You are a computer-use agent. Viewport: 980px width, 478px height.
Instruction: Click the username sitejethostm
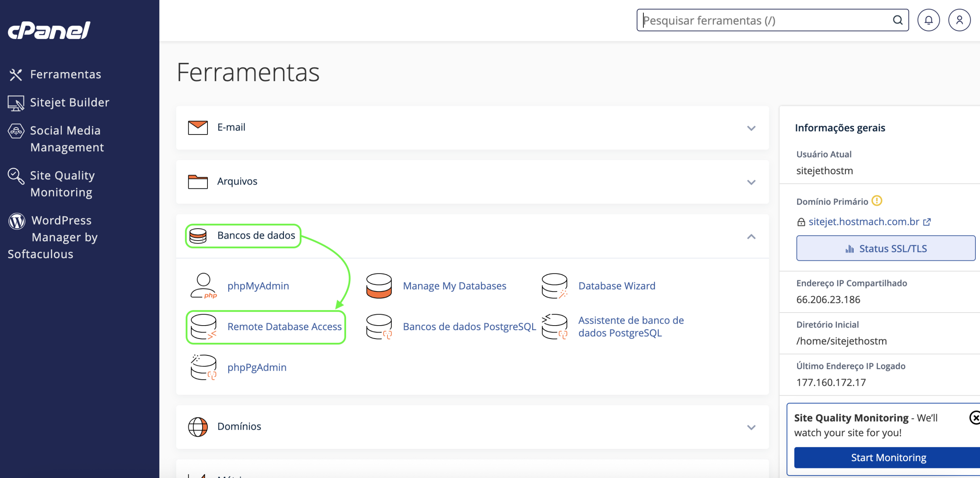pos(825,171)
